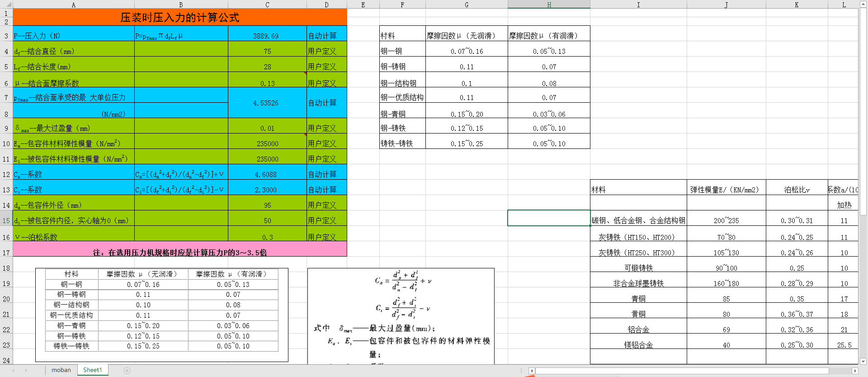The height and width of the screenshot is (377, 868).
Task: Select the pressing force result cell 3889.69
Action: click(x=267, y=36)
